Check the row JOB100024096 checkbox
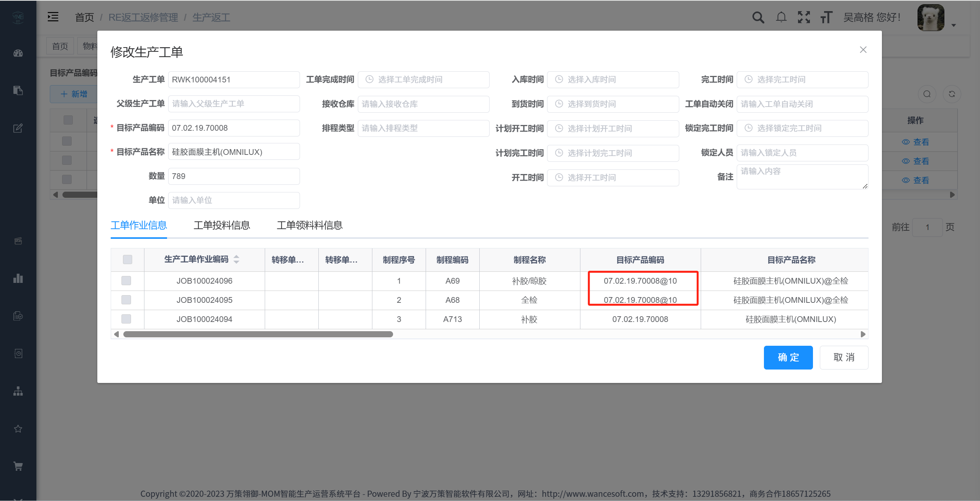This screenshot has width=980, height=501. 126,281
